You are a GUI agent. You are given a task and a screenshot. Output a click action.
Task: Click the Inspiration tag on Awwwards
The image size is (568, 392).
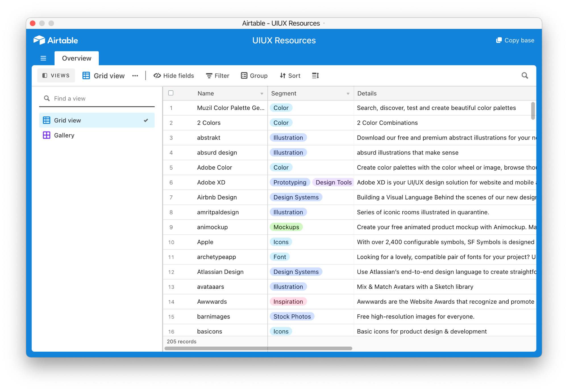click(288, 302)
